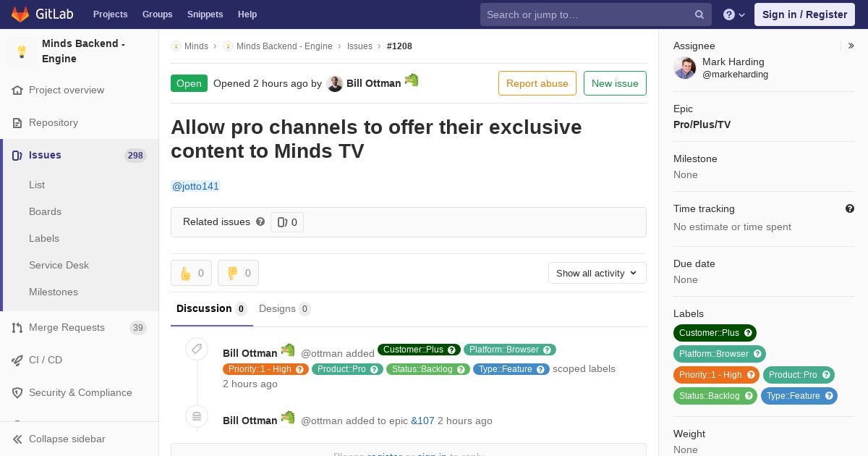
Task: Click #1208 breadcrumb item
Action: [x=399, y=46]
